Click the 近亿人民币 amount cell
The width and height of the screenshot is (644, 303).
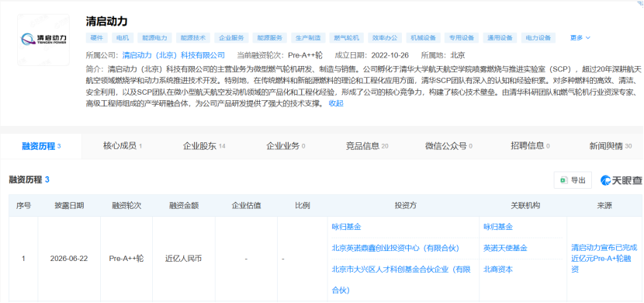(x=184, y=259)
